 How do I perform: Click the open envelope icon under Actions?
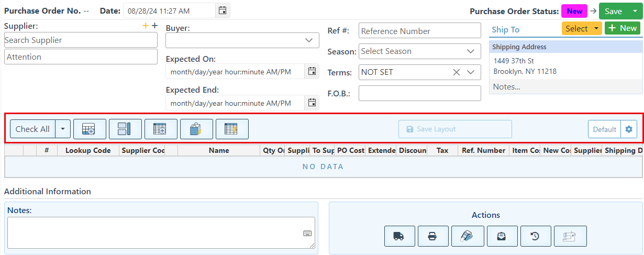tap(502, 236)
